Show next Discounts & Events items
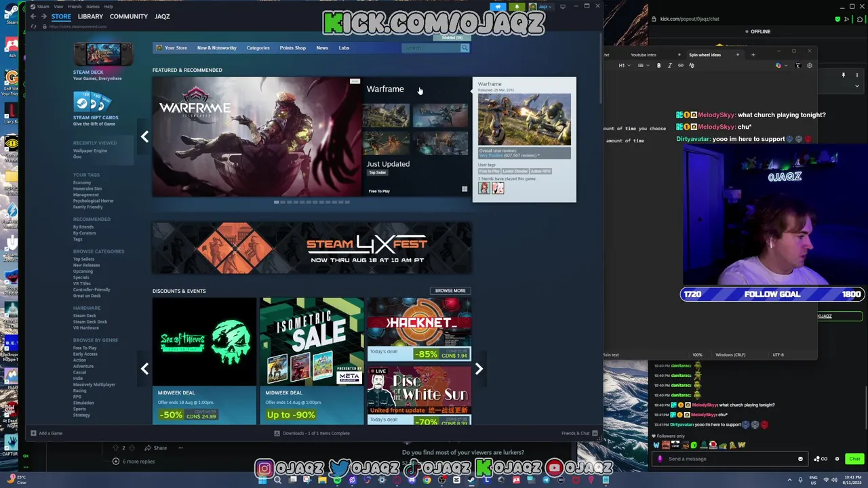The width and height of the screenshot is (868, 488). pyautogui.click(x=479, y=369)
